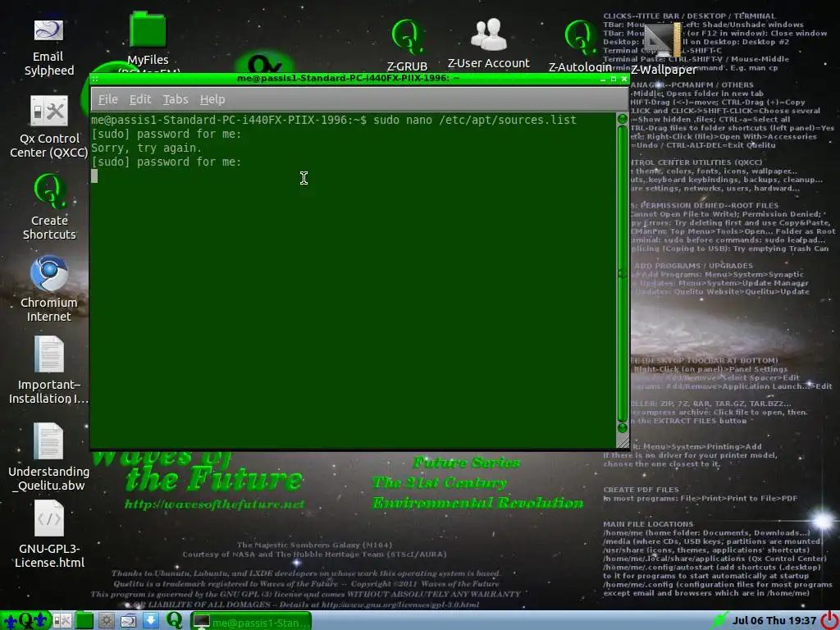Open the Quelitu main menu in the panel
Viewport: 840px width, 630px height.
25,620
